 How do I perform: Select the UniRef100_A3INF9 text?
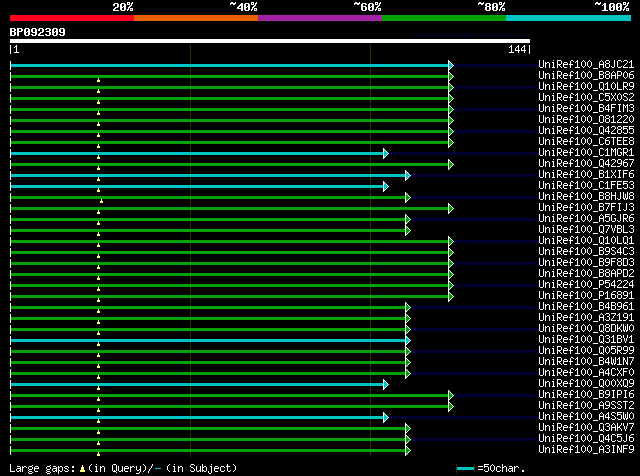click(x=586, y=450)
